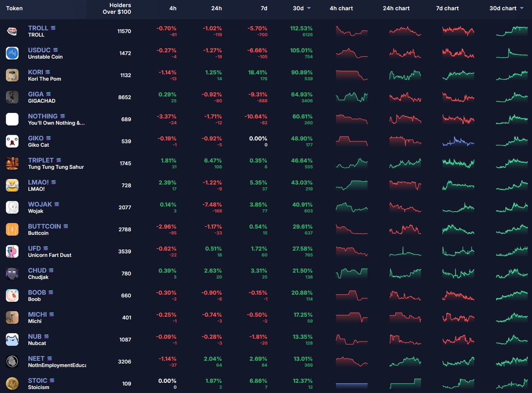Click BUTTCOIN 4h value -2.96%
Image resolution: width=532 pixels, height=393 pixels.
pos(166,226)
